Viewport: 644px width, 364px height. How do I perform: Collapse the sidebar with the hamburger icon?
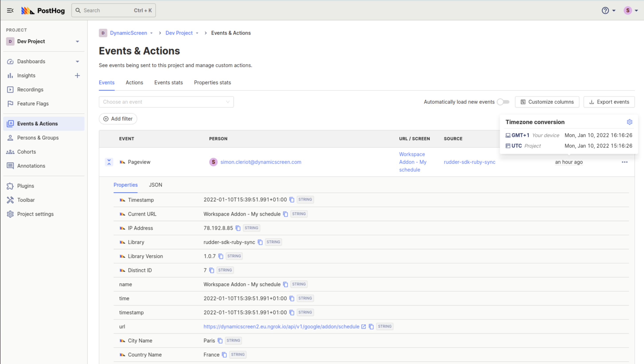10,10
